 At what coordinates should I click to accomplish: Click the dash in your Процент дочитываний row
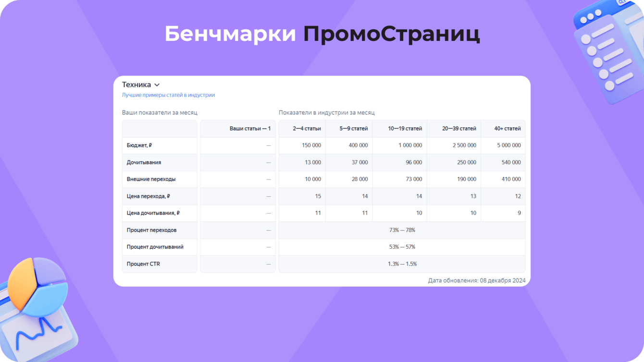pos(269,247)
